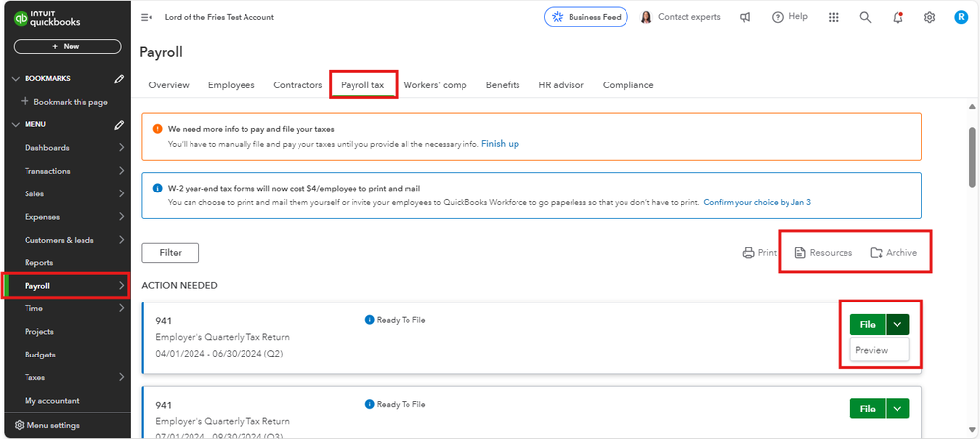Click the page vertical scrollbar thumb
980x439 pixels.
972,157
